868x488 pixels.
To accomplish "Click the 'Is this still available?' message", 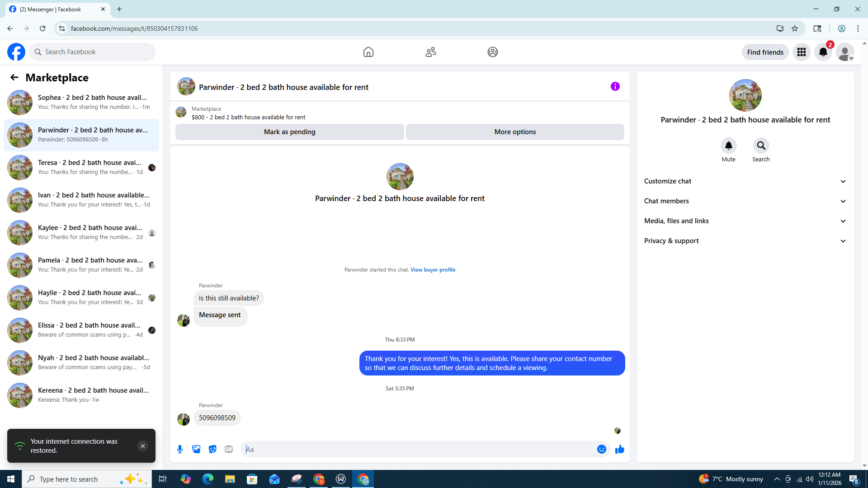I will click(x=229, y=298).
